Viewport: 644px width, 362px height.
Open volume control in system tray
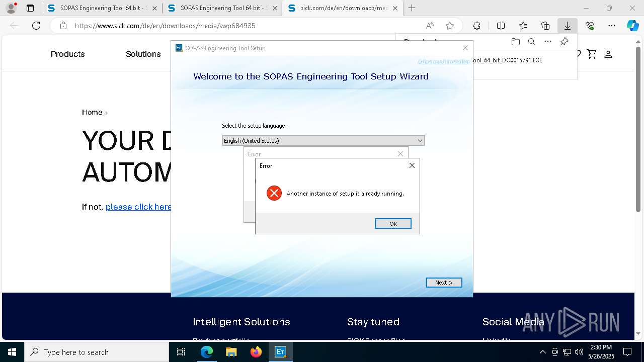(x=579, y=352)
